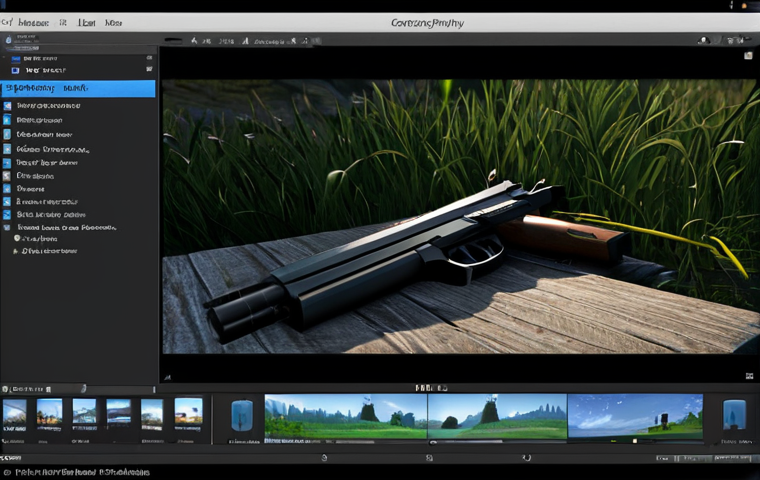Click the icon at the viewer's bottom right corner
Image resolution: width=760 pixels, height=480 pixels.
click(x=749, y=376)
